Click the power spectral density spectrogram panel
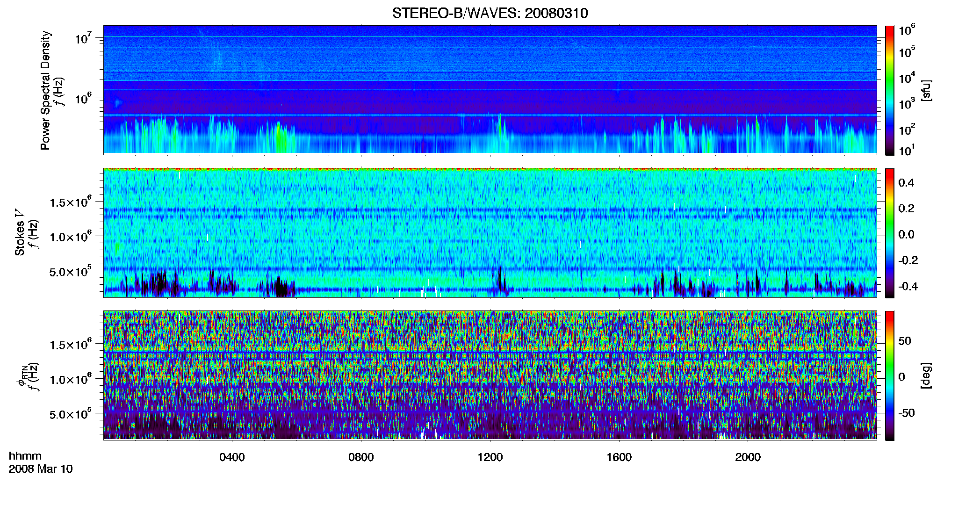 point(490,90)
